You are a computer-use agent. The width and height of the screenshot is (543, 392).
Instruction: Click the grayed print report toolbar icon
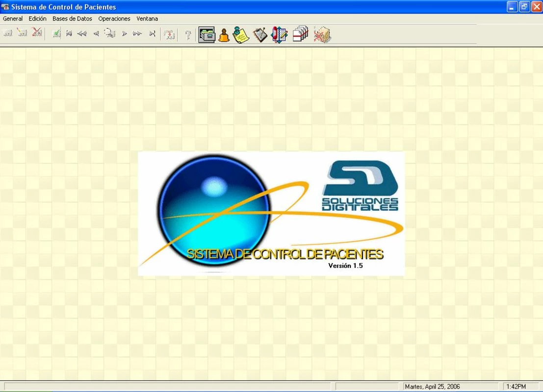click(169, 34)
